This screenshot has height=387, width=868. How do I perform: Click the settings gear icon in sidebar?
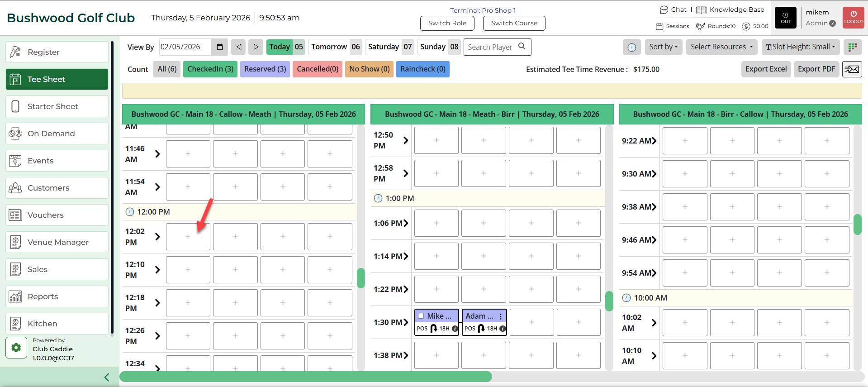click(x=16, y=348)
